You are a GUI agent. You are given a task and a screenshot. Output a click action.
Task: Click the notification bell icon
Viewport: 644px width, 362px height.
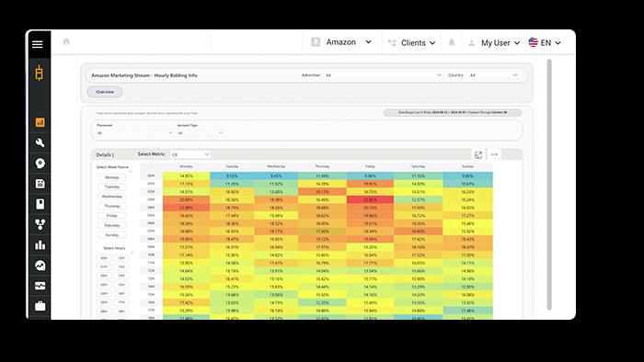point(452,42)
